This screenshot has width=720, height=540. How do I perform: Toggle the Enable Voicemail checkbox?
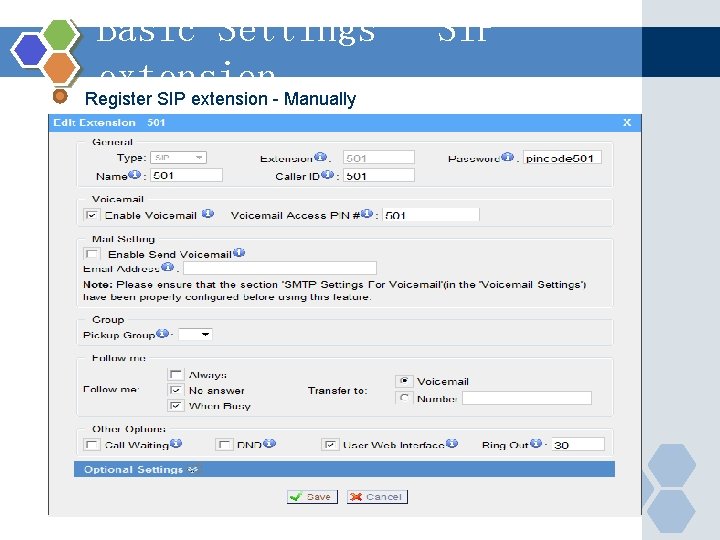pyautogui.click(x=92, y=215)
